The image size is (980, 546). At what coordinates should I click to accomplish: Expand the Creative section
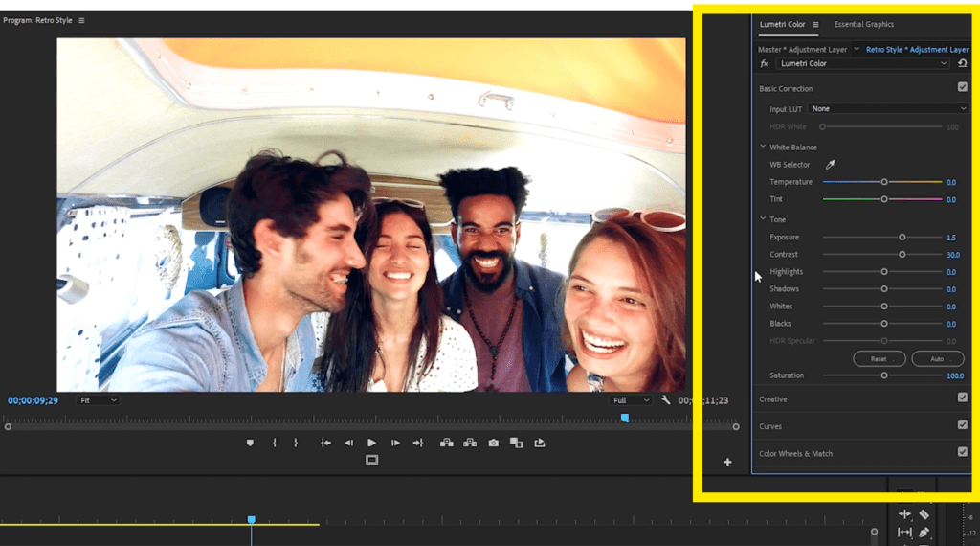tap(773, 399)
